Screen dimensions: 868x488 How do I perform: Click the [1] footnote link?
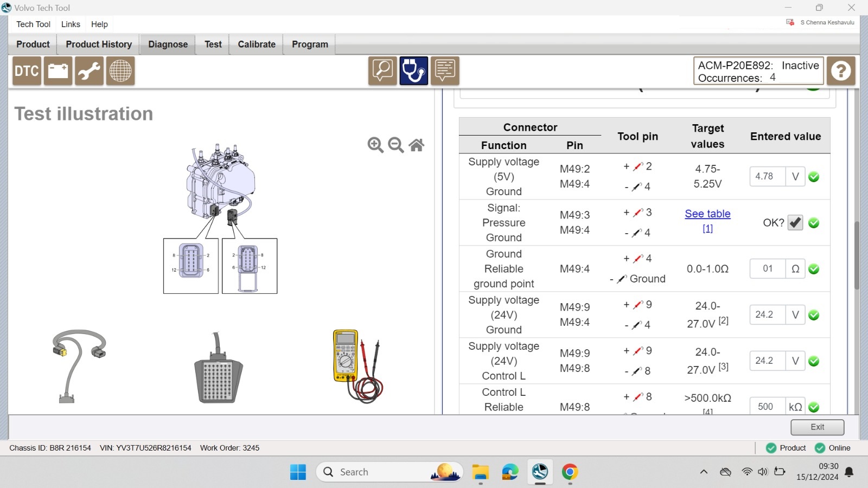coord(707,229)
